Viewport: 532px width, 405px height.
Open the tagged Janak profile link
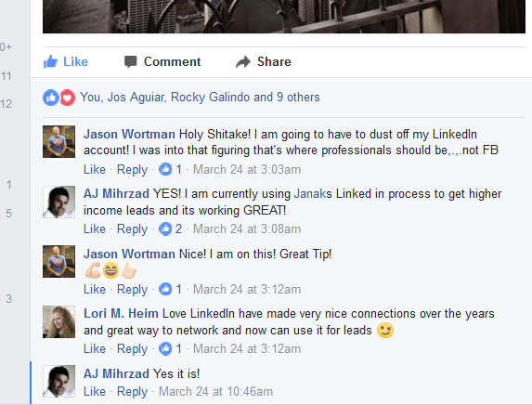tap(309, 194)
